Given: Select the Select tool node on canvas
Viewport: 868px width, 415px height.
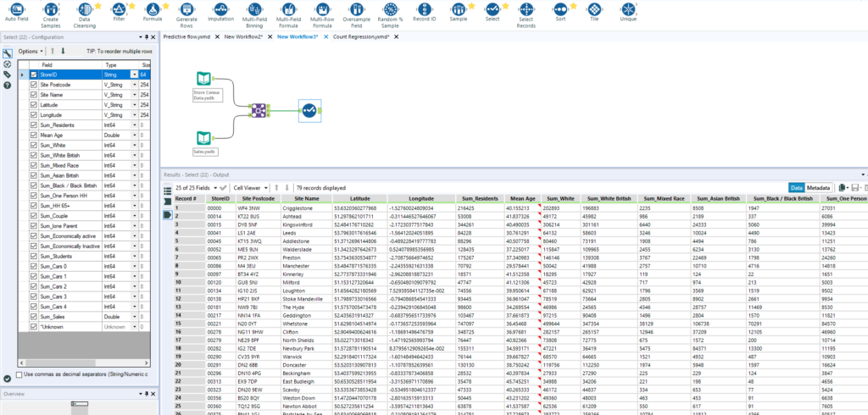Looking at the screenshot, I should (309, 111).
